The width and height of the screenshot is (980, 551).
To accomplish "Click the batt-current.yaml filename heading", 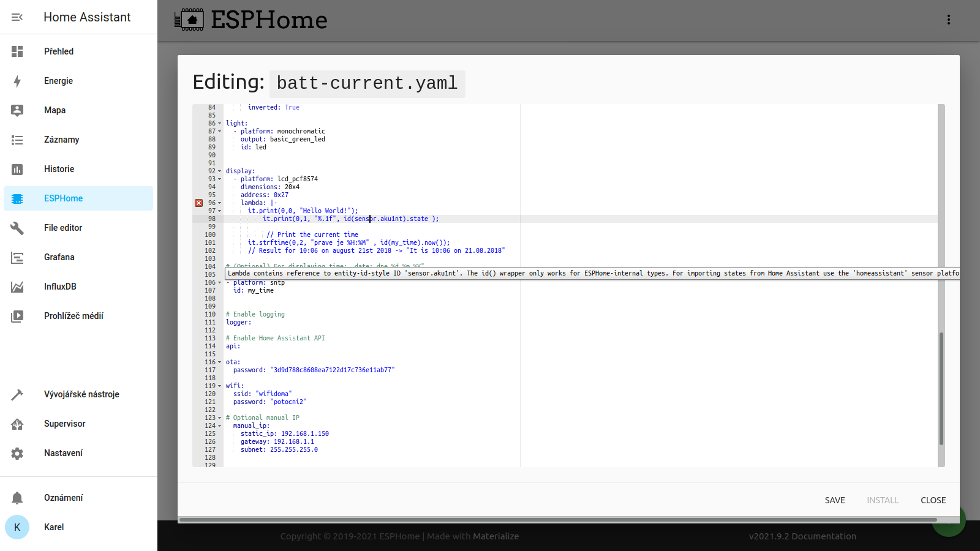I will [367, 83].
